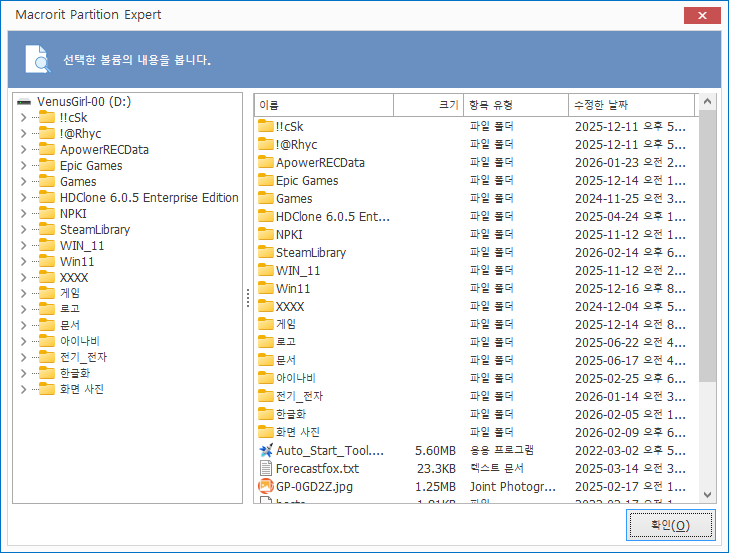The image size is (729, 553).
Task: Expand the 전기_전자 tree node
Action: 23,357
